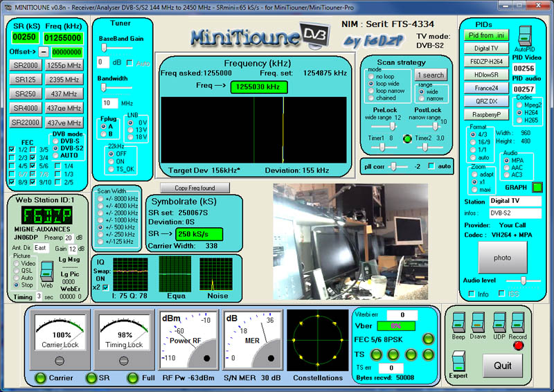The image size is (554, 392).
Task: Click the 1 search button
Action: [431, 75]
